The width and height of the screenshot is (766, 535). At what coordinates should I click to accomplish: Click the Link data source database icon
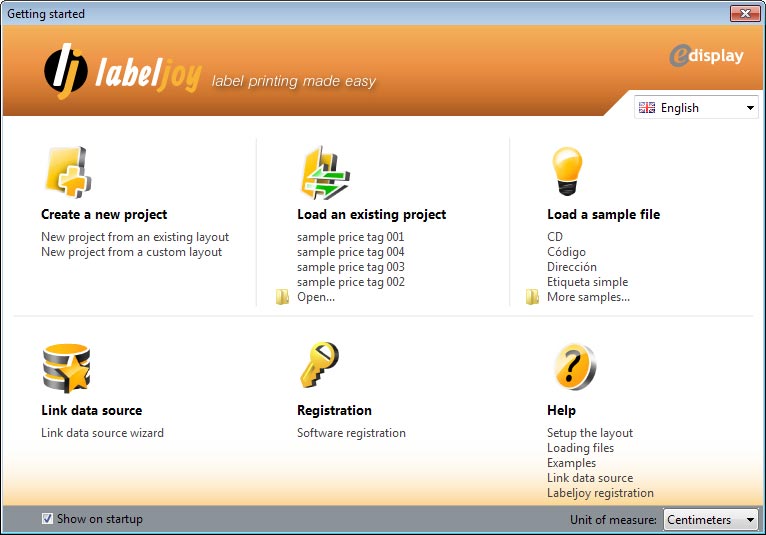tap(66, 368)
